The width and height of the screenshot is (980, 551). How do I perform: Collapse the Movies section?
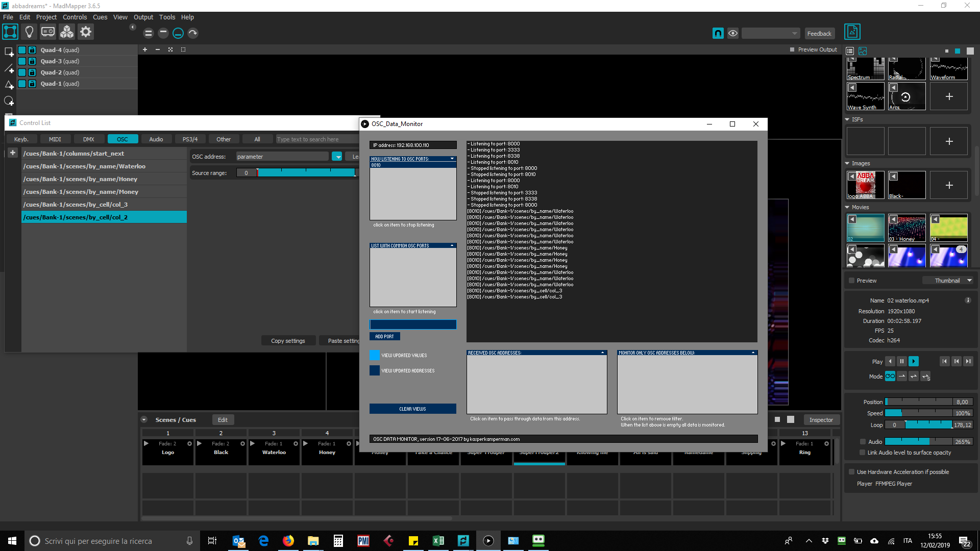coord(847,207)
